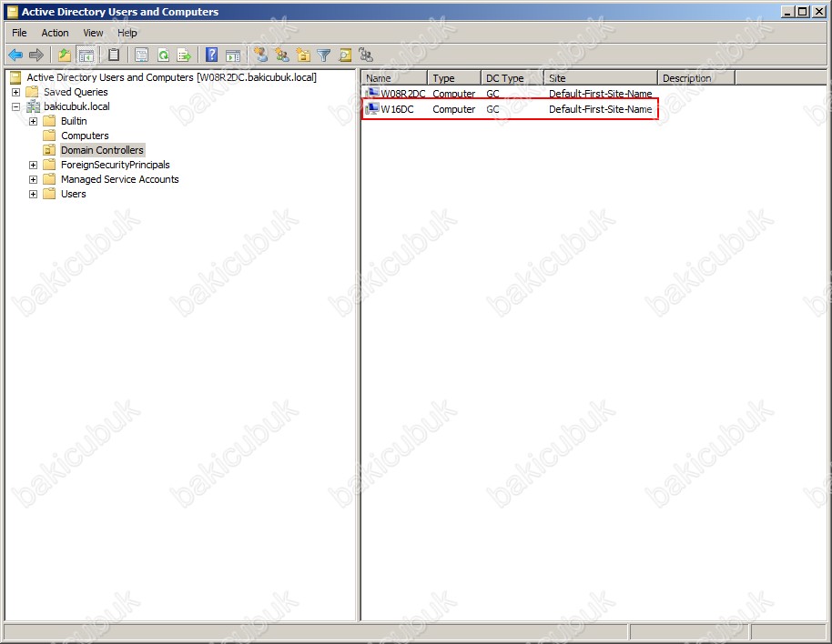Click the Managed Service Accounts folder icon
This screenshot has height=644, width=832.
pos(49,180)
